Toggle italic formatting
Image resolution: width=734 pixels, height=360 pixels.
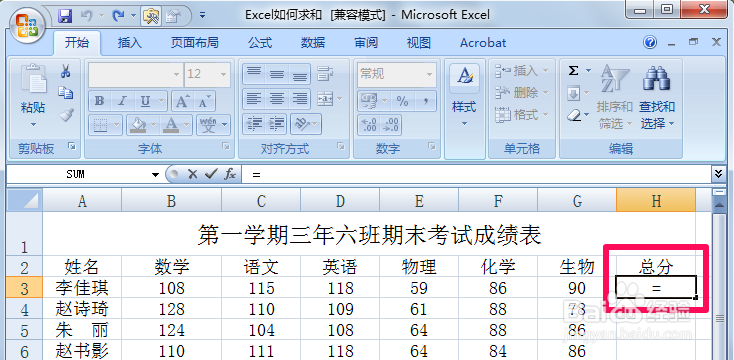click(x=123, y=101)
